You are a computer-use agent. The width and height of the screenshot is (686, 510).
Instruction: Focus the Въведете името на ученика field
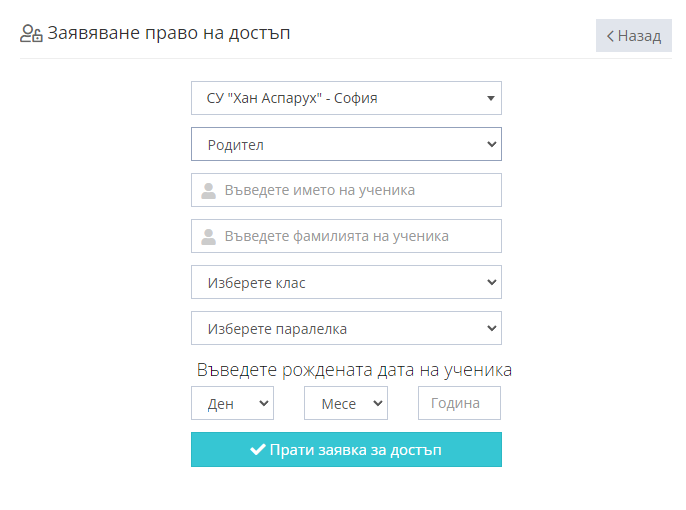(346, 190)
